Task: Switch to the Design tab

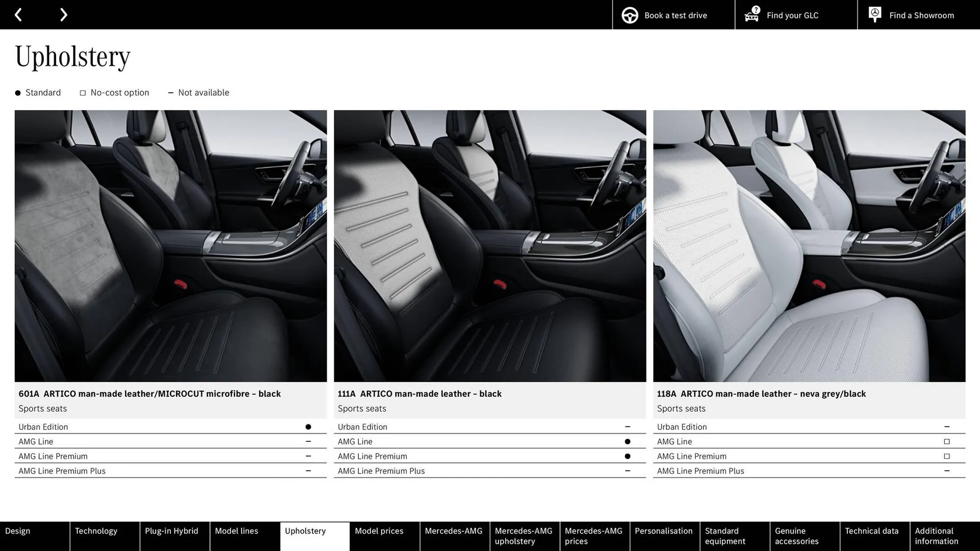Action: pyautogui.click(x=17, y=531)
